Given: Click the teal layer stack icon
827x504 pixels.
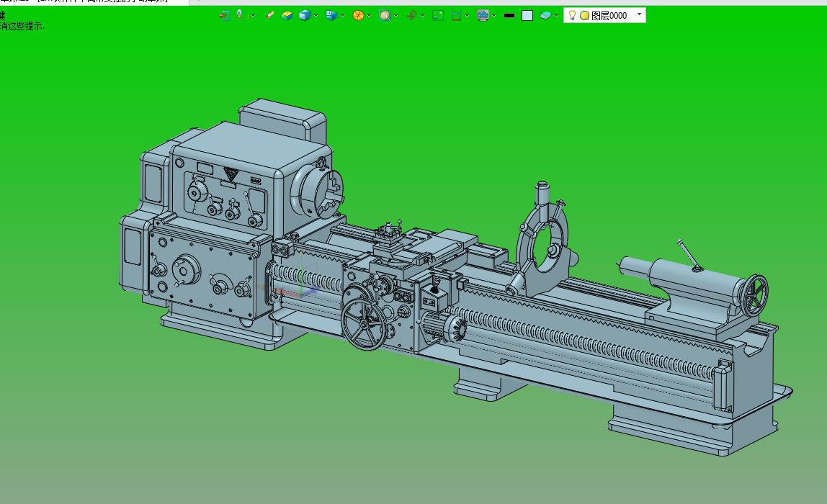Looking at the screenshot, I should point(546,15).
